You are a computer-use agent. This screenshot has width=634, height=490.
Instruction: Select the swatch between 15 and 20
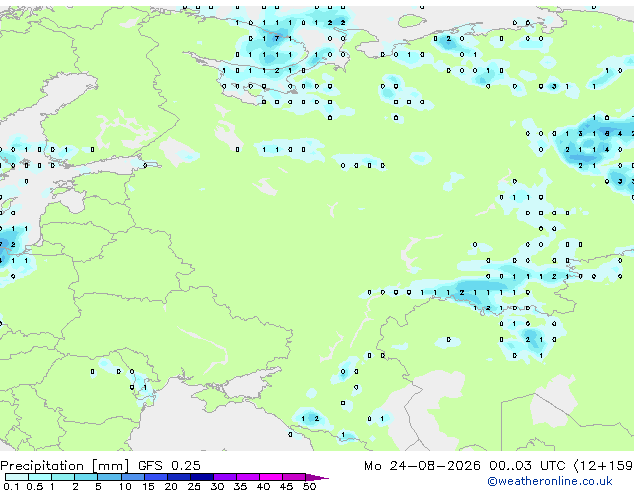point(156,477)
